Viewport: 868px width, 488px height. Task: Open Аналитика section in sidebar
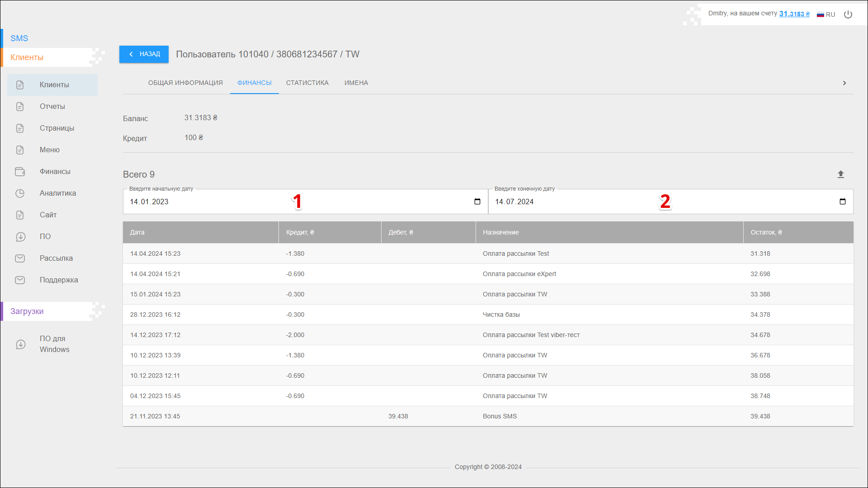click(57, 193)
